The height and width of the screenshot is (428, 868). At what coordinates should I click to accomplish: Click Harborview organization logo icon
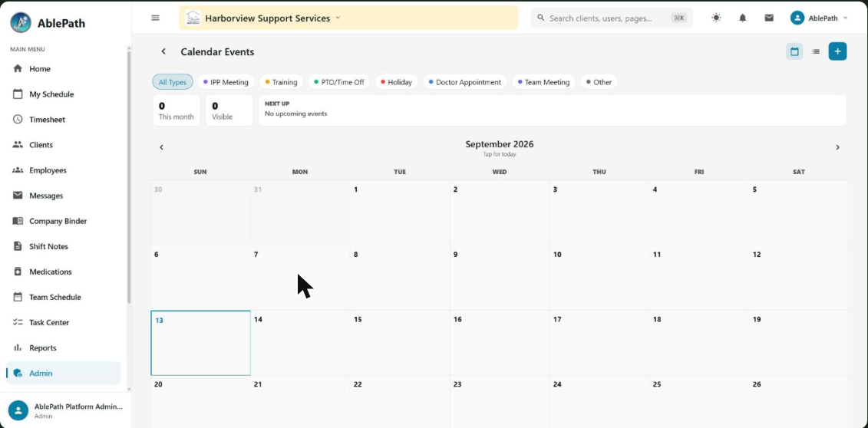tap(193, 18)
